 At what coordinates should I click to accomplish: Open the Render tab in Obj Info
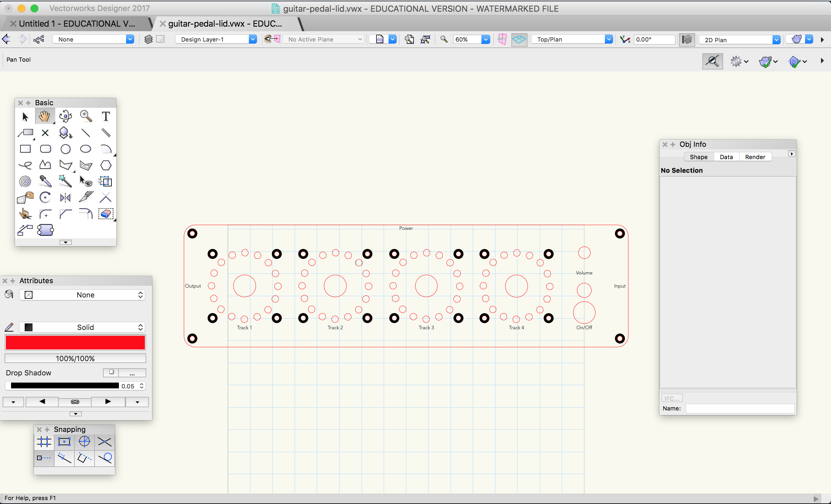[x=755, y=157]
